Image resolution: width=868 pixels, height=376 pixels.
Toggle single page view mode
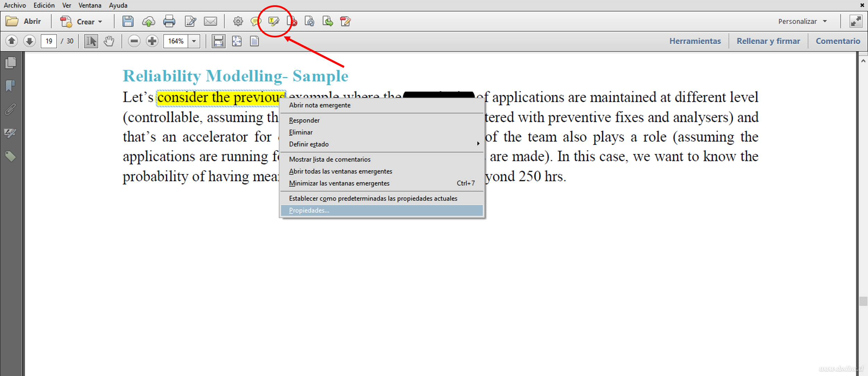(x=254, y=41)
